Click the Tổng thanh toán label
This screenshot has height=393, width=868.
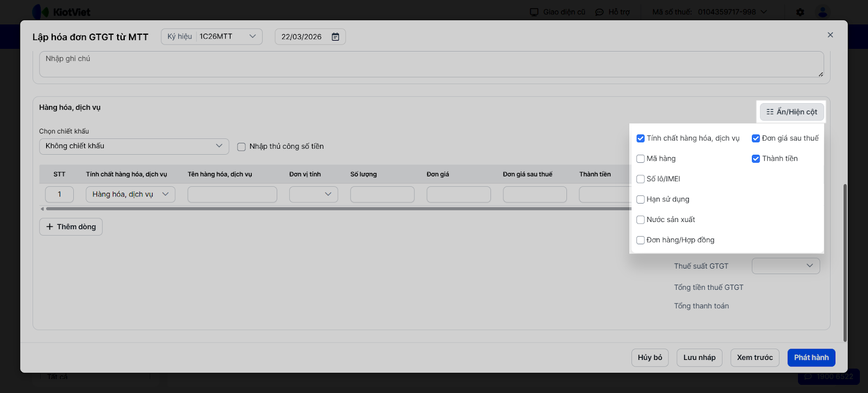pos(701,306)
